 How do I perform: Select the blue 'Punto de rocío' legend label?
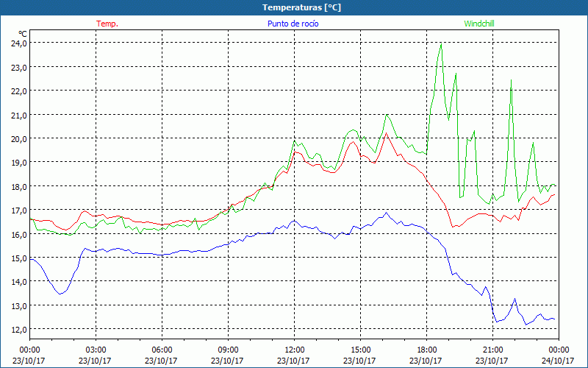point(293,24)
